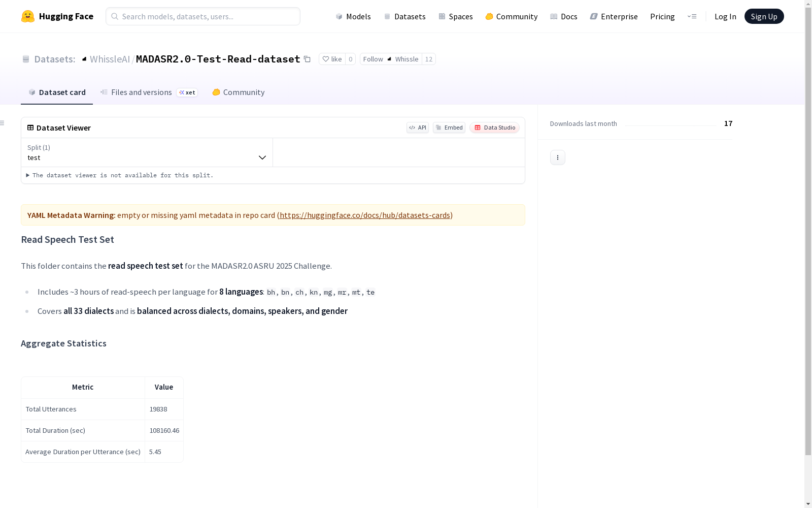This screenshot has height=508, width=812.
Task: Click the Total Duration value 108160.46
Action: 164,430
